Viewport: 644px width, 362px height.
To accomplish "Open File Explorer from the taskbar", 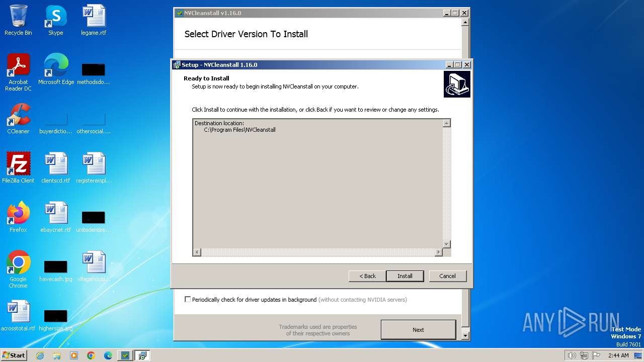I will click(57, 355).
